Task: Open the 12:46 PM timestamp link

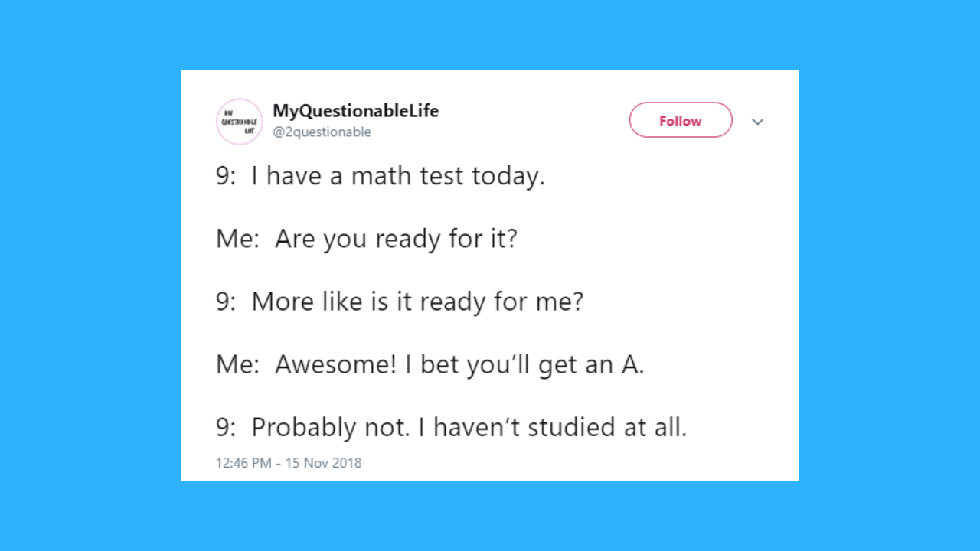Action: (x=243, y=463)
